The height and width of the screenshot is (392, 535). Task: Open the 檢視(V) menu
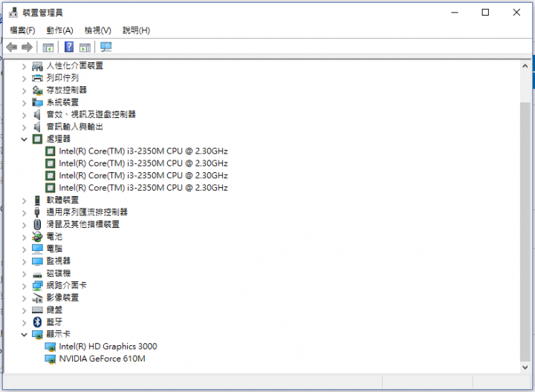(x=98, y=30)
